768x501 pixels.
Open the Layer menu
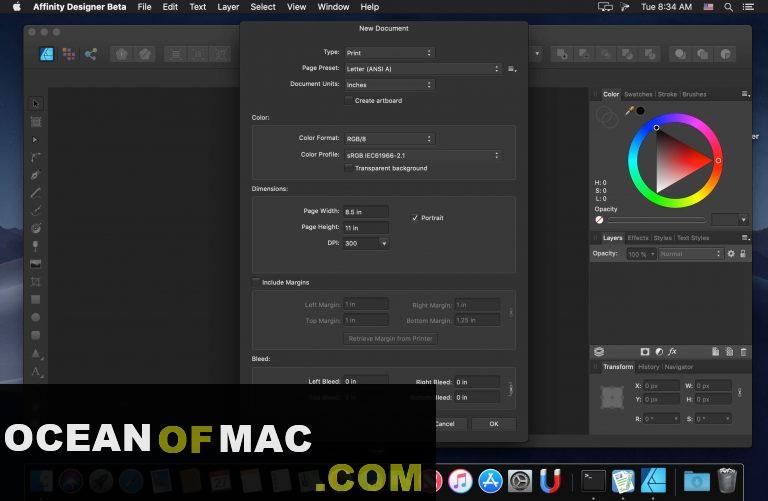point(228,7)
